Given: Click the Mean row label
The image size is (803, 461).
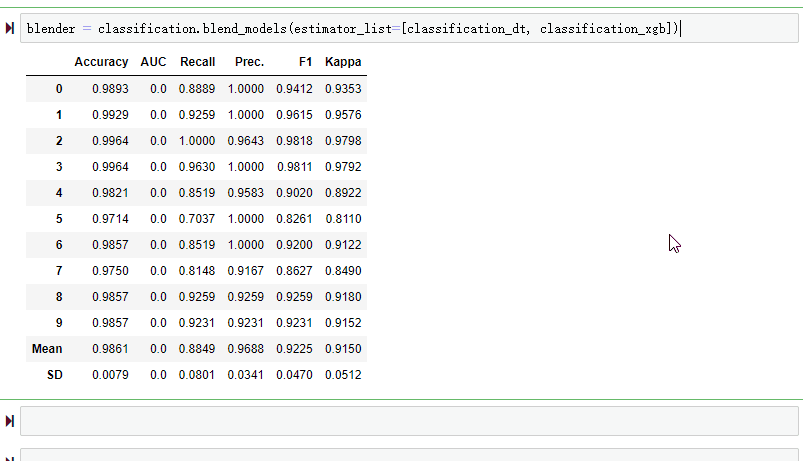Looking at the screenshot, I should [47, 349].
